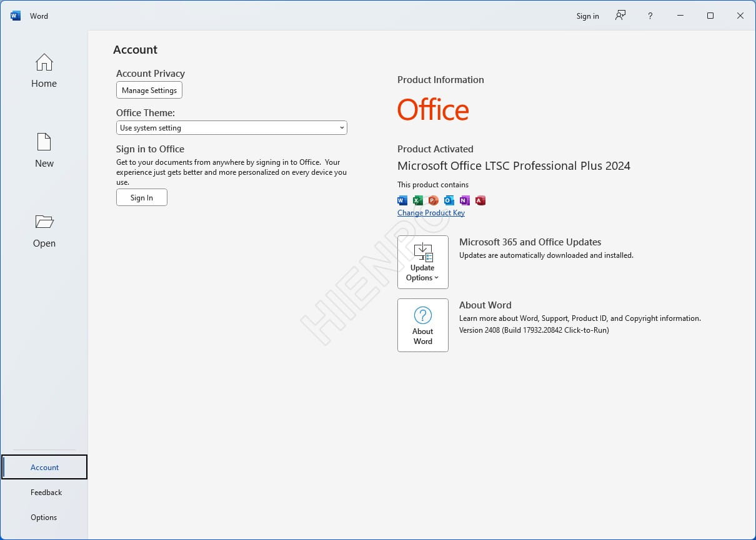
Task: Open the feedback person icon in title bar
Action: click(x=620, y=16)
